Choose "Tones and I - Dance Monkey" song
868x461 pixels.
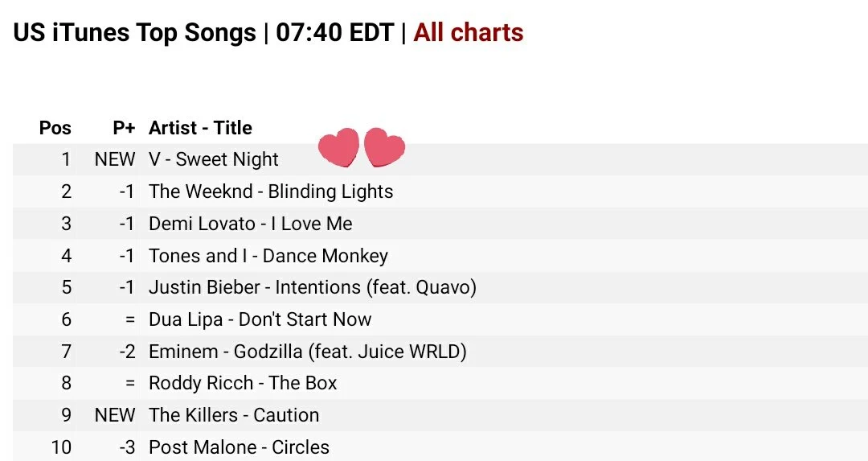pos(268,256)
